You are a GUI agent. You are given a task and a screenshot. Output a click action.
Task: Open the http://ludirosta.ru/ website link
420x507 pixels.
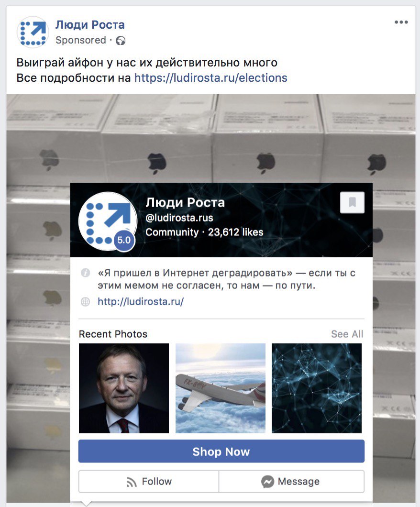click(x=141, y=302)
